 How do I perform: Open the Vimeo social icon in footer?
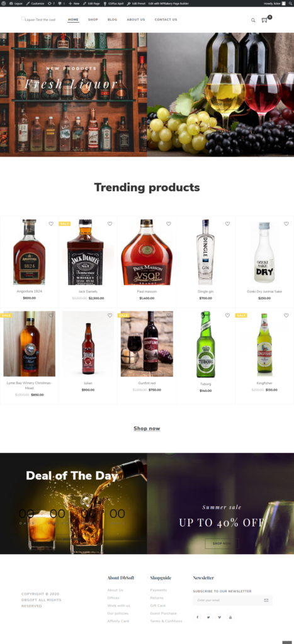point(219,617)
